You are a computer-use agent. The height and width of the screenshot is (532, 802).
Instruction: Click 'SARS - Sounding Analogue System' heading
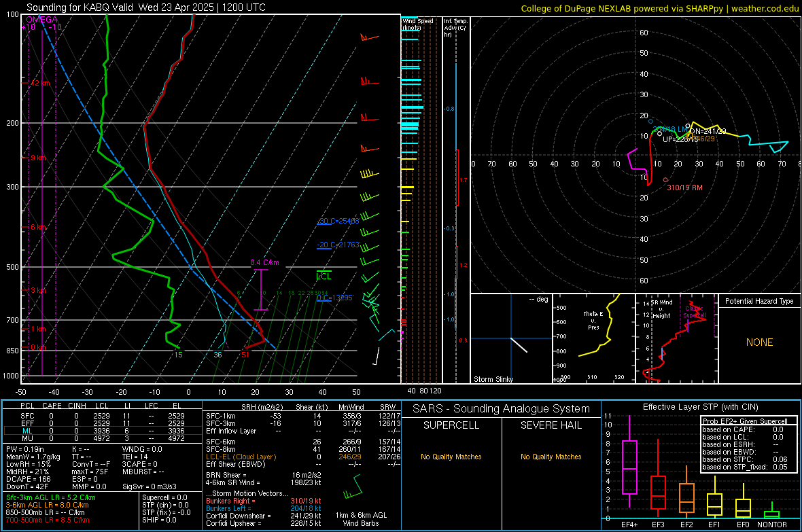(501, 409)
